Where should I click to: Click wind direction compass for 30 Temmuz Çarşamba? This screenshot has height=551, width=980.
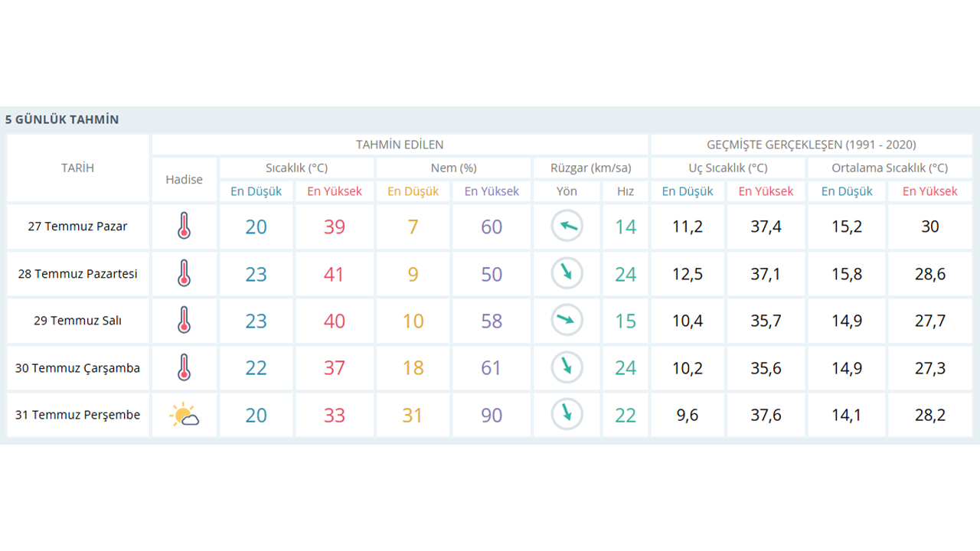tap(567, 368)
